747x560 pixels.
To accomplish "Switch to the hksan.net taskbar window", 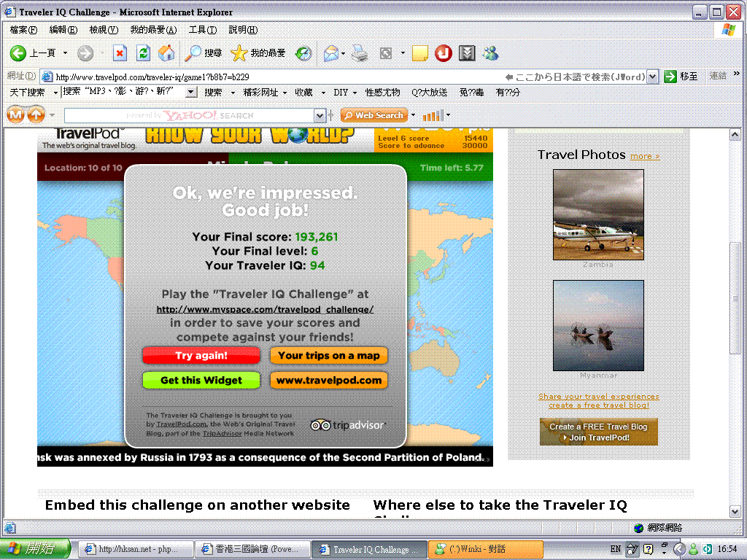I will tap(136, 549).
